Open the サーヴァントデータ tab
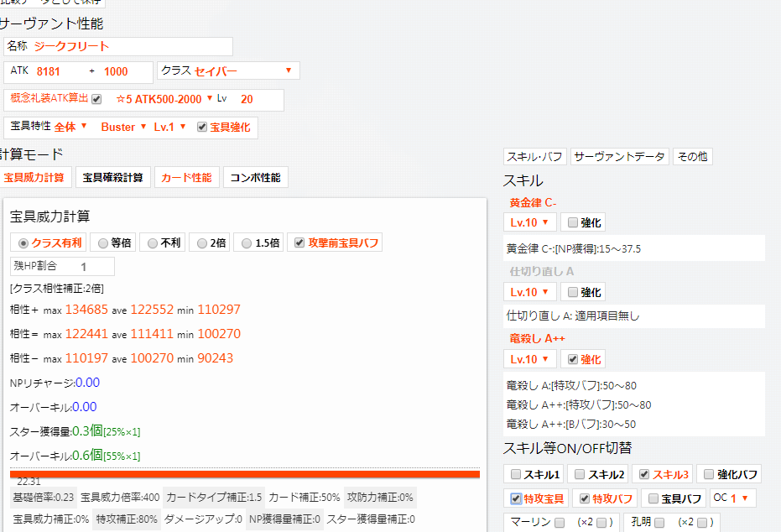This screenshot has height=532, width=781. click(620, 156)
